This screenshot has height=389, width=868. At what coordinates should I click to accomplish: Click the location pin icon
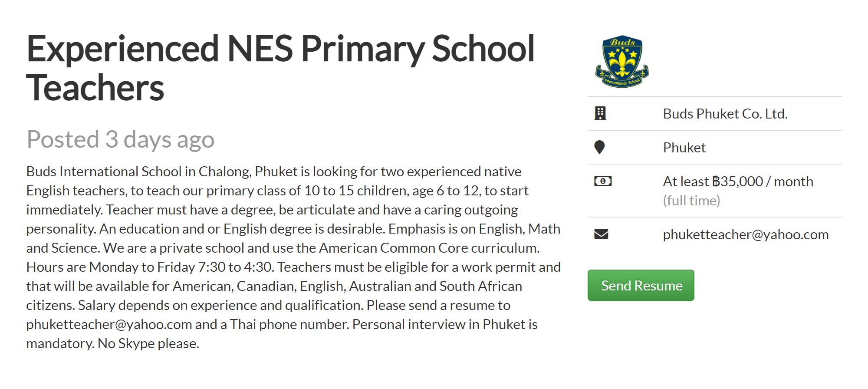pos(599,147)
